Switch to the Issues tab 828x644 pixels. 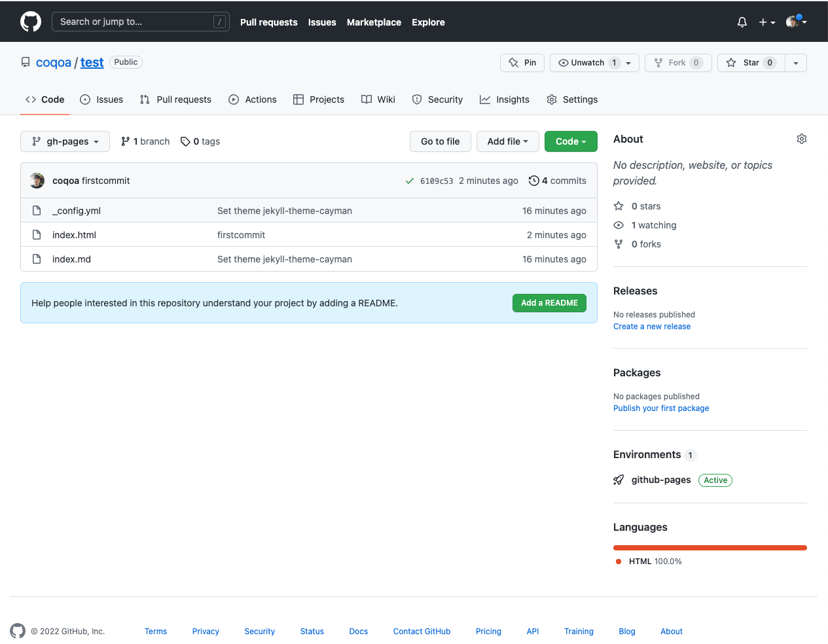[x=101, y=99]
